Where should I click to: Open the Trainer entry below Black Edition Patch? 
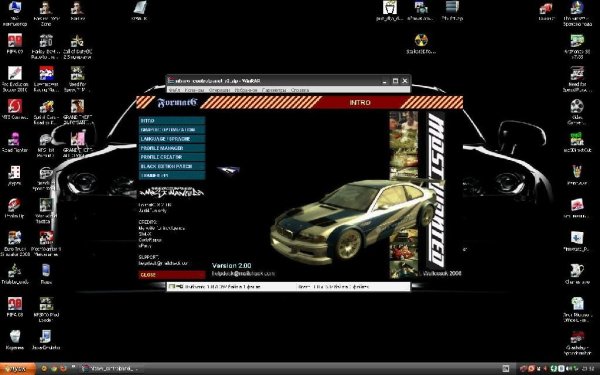172,176
